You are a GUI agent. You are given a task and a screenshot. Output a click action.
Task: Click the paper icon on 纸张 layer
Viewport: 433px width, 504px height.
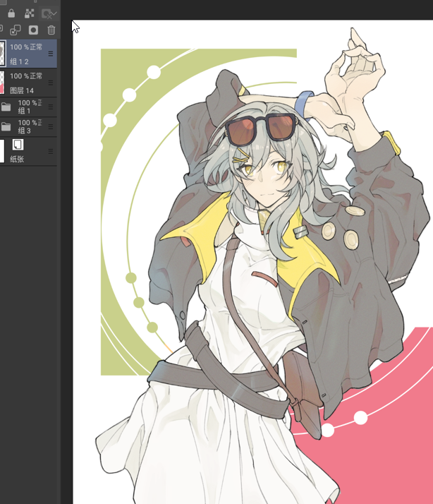[x=18, y=145]
